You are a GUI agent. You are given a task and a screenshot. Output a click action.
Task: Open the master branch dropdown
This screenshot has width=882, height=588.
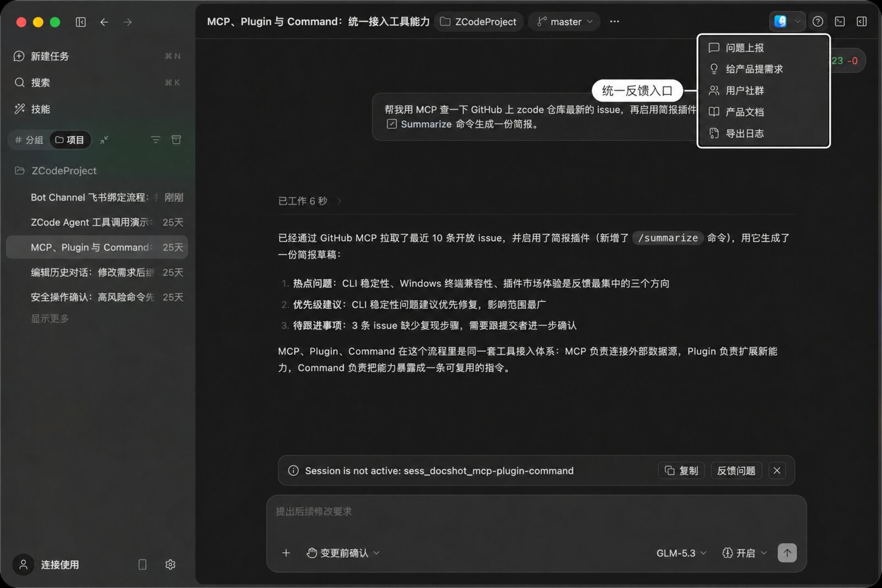coord(564,21)
